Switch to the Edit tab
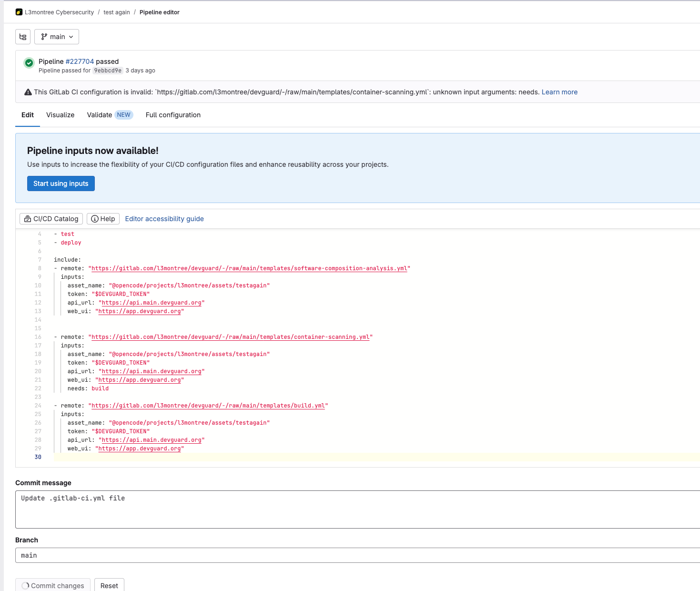Viewport: 700px width, 591px height. (28, 115)
